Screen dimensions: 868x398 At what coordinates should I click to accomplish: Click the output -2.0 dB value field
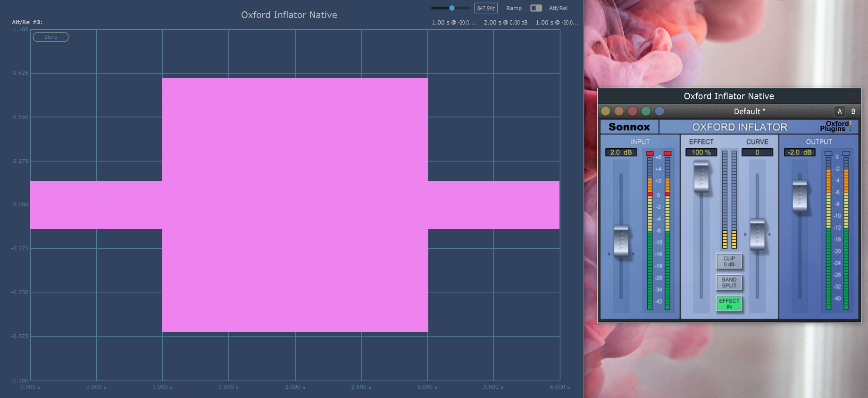(x=800, y=152)
